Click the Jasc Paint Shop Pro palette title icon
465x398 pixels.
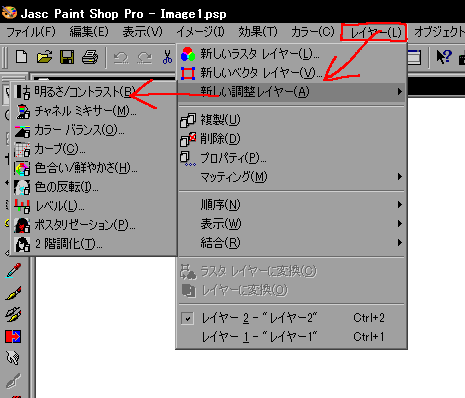point(9,13)
